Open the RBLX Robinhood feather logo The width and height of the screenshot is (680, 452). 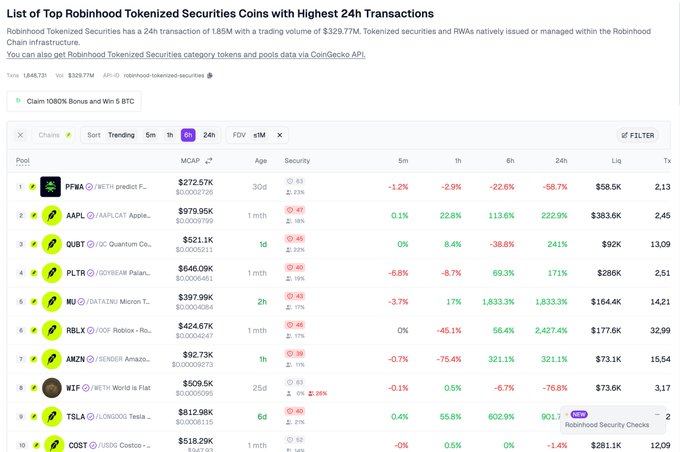[x=52, y=331]
